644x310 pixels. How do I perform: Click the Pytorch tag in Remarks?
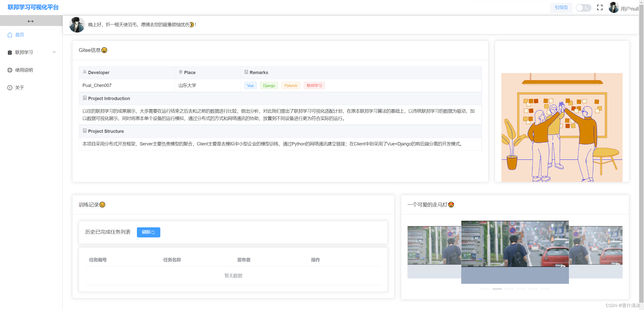[291, 86]
